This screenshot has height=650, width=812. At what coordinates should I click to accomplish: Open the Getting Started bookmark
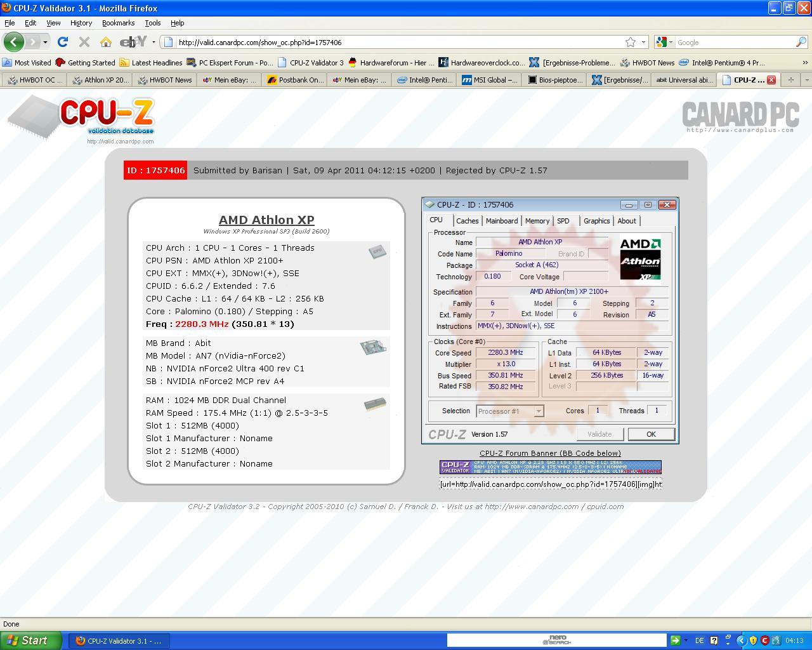pos(85,63)
